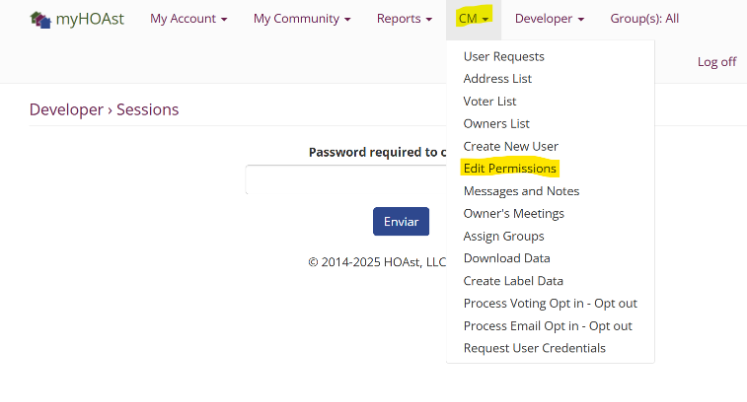Open the Address List menu item
Screen dimensions: 747x402
(x=497, y=79)
